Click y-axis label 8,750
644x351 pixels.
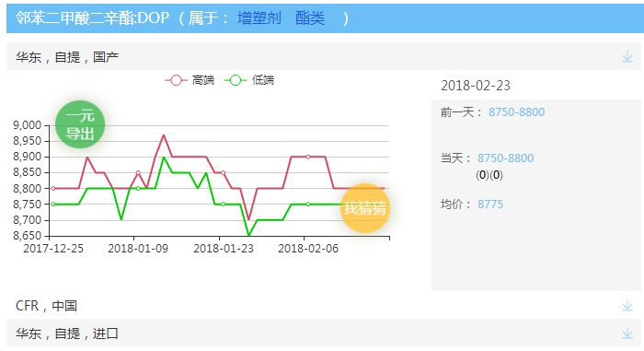pos(28,205)
